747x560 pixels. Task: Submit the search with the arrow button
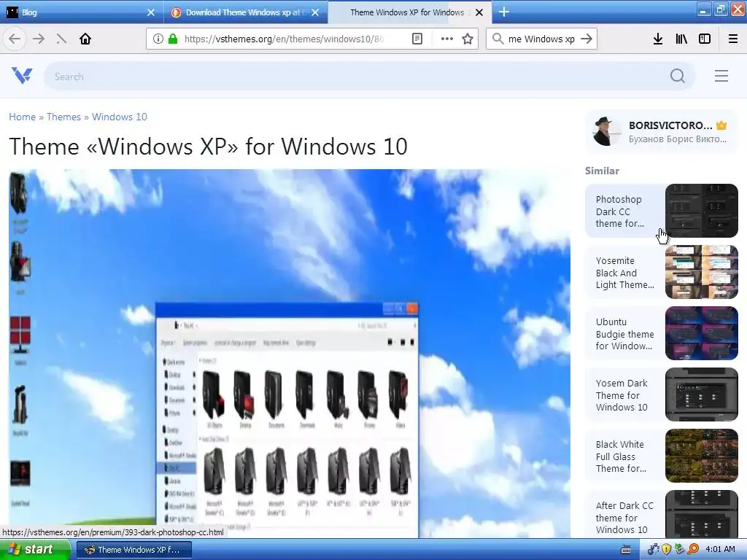coord(587,39)
